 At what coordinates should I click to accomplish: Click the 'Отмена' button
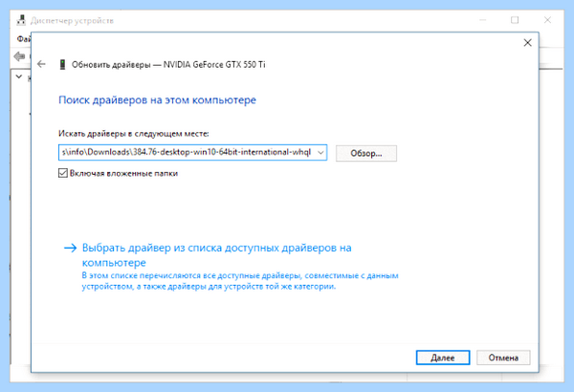point(503,358)
